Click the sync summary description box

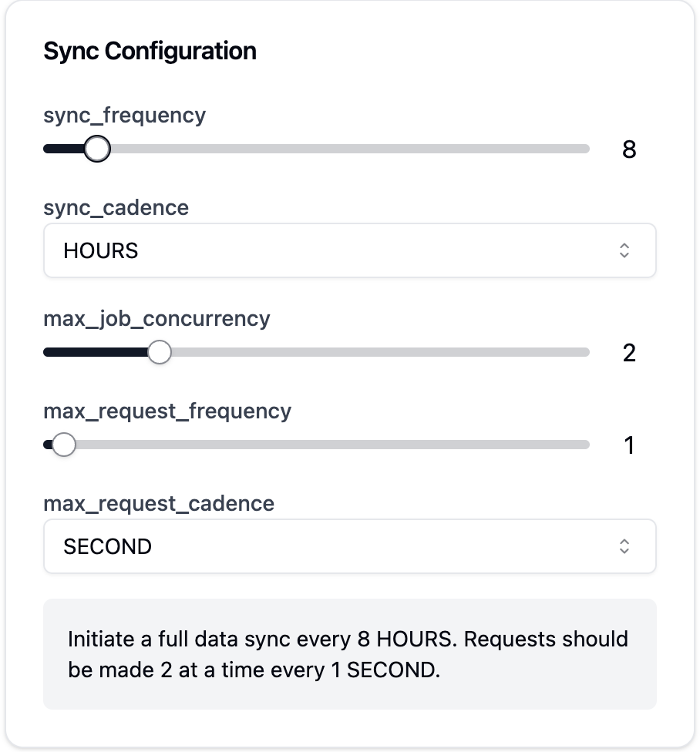(x=349, y=654)
